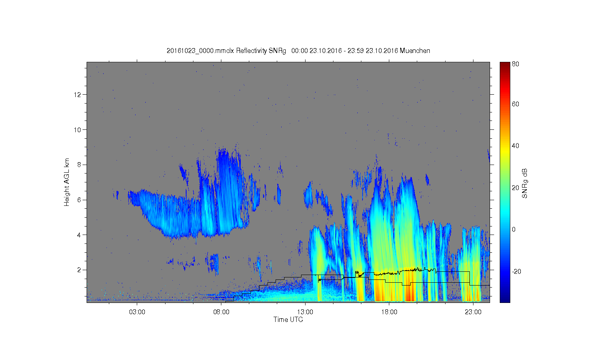The height and width of the screenshot is (364, 607).
Task: Click the 'Height AGL km' y-axis label
Action: coord(67,182)
